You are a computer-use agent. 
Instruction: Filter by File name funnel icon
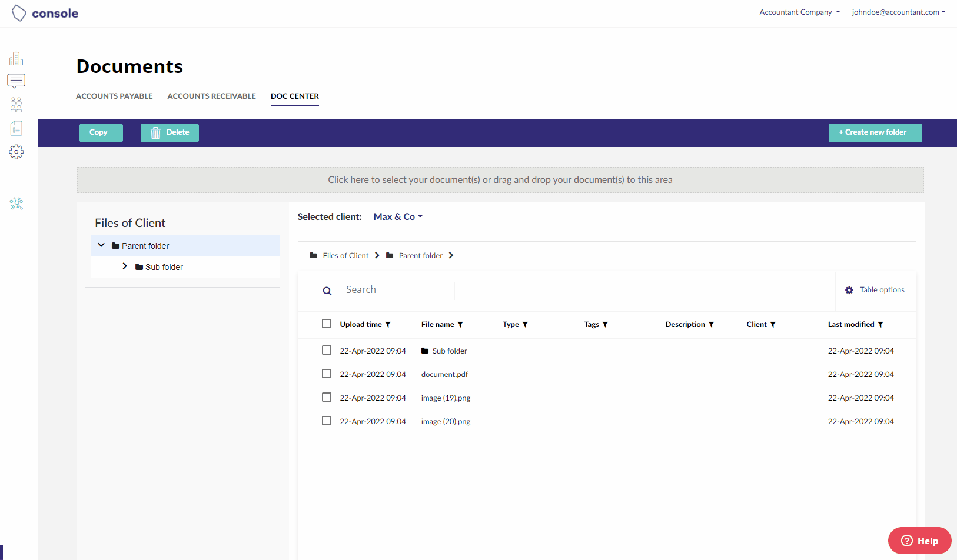pos(460,325)
